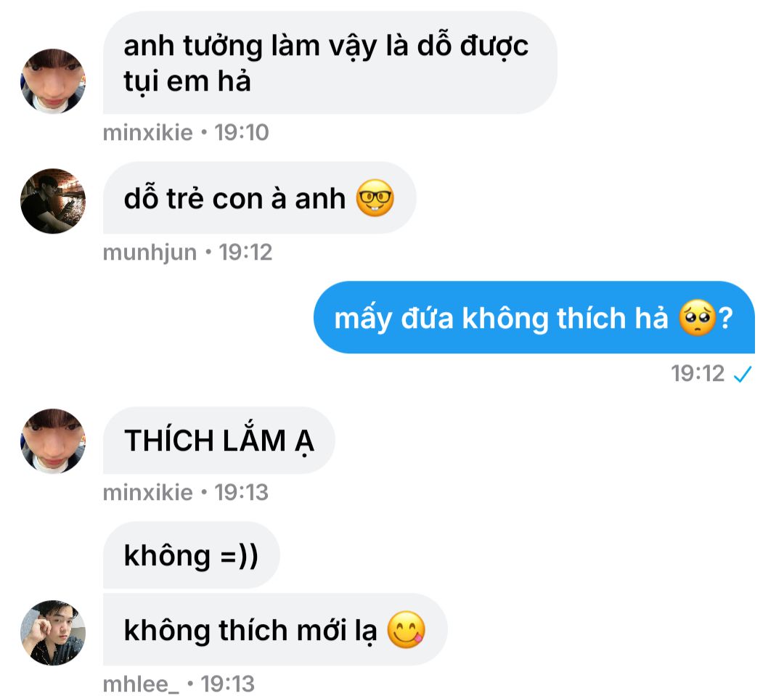
Task: Select the blue 'mấy đứa không thích hả' message
Action: (x=534, y=317)
